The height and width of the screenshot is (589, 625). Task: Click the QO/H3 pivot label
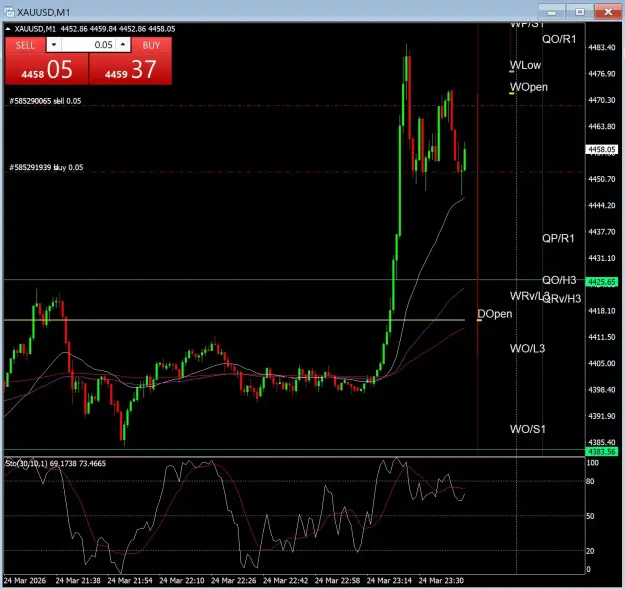[x=559, y=280]
